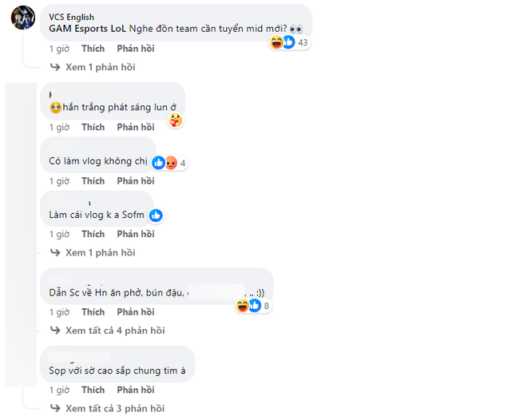Expand 1 reply under the Sofm vlog comment
This screenshot has width=511, height=420.
100,252
